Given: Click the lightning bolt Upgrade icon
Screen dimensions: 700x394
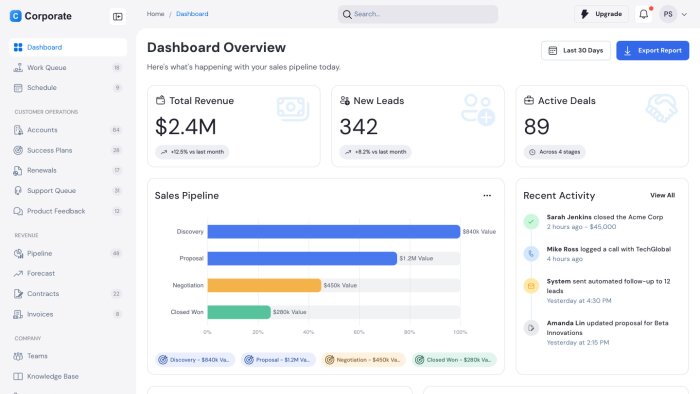Looking at the screenshot, I should tap(584, 14).
